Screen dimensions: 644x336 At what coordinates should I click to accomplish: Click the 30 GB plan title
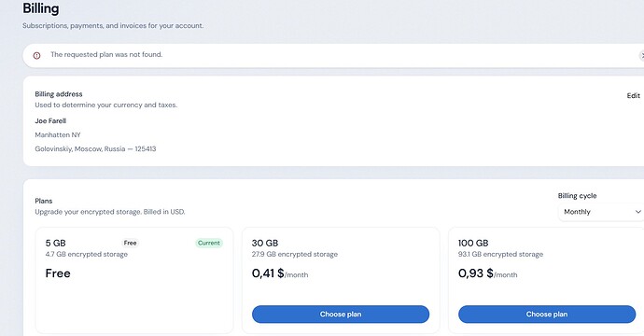(x=265, y=244)
